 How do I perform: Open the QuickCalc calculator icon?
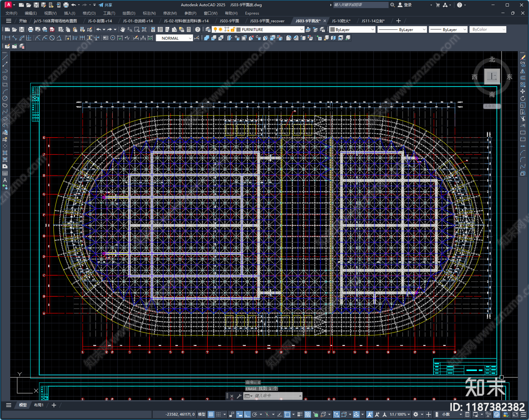tap(189, 29)
